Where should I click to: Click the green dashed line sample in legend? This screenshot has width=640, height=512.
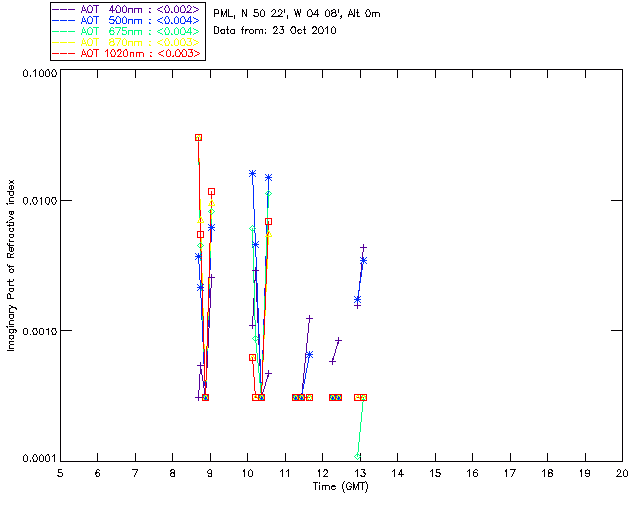[x=64, y=31]
